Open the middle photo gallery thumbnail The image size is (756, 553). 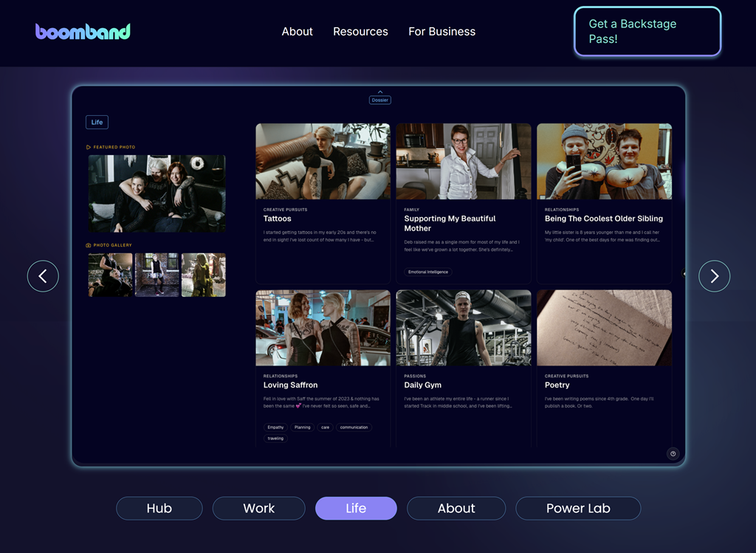click(157, 275)
